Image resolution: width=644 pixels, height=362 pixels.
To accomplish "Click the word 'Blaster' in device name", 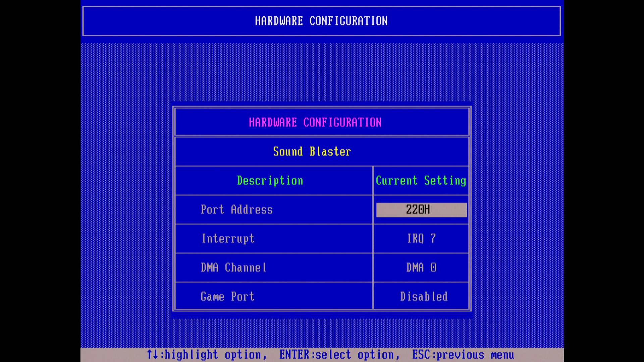I will (x=330, y=152).
